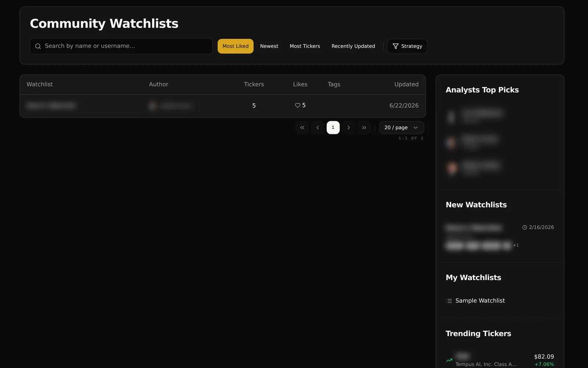Image resolution: width=588 pixels, height=368 pixels.
Task: Click the Tags column header
Action: coord(334,84)
